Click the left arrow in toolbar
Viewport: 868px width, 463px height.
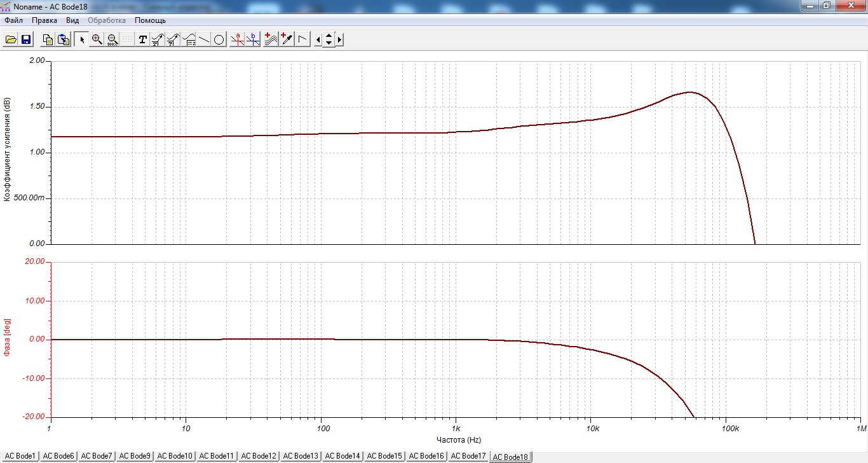318,39
